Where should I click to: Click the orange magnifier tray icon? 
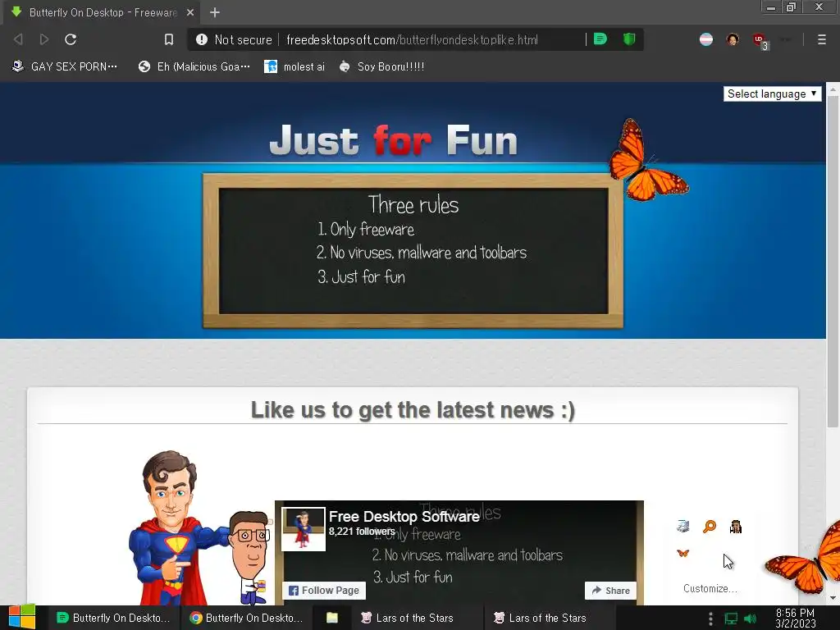point(710,527)
